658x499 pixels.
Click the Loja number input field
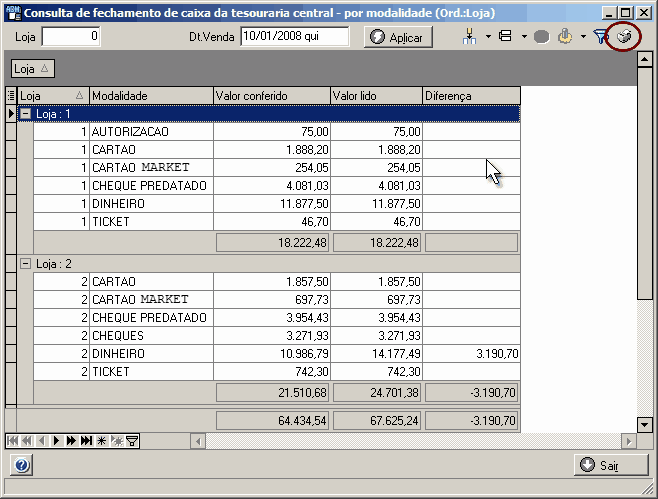coord(71,37)
